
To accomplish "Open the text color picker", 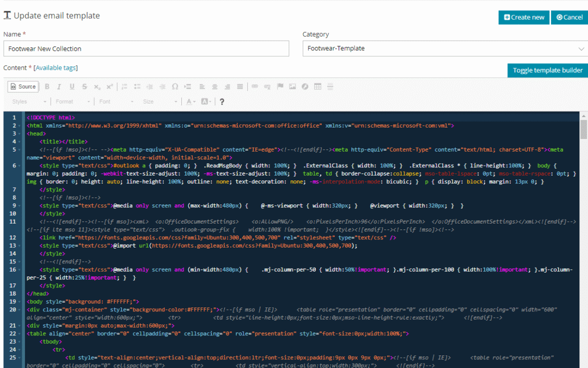I will coord(190,101).
